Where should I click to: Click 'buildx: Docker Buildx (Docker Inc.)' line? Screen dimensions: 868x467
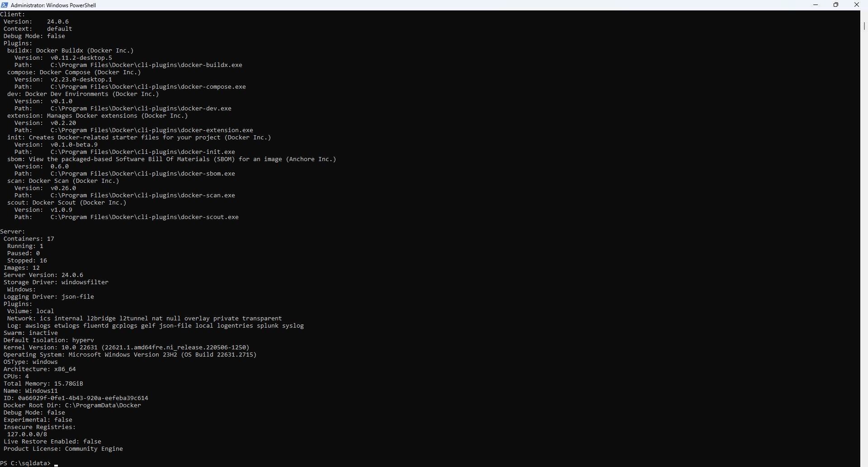point(71,51)
